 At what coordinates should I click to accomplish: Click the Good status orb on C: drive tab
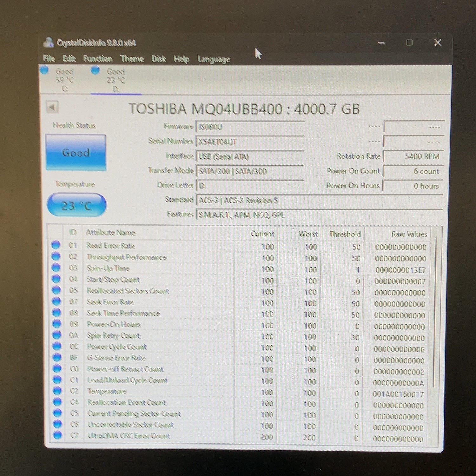click(x=44, y=70)
